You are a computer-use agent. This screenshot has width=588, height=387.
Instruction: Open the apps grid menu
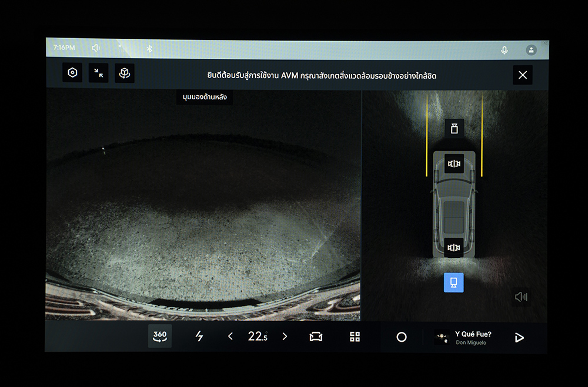click(x=355, y=337)
